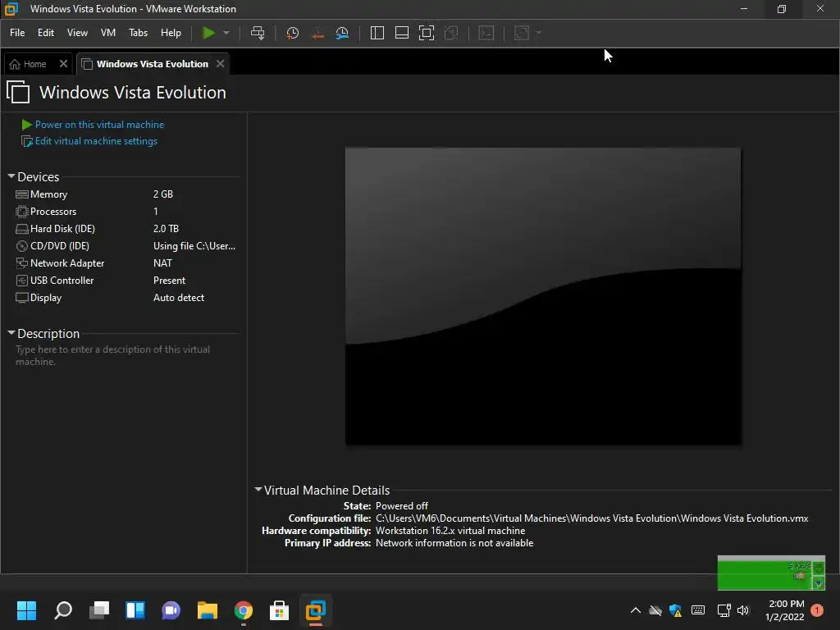Click the virtual machine screen preview thumbnail
Screen dimensions: 840x630
tap(543, 296)
